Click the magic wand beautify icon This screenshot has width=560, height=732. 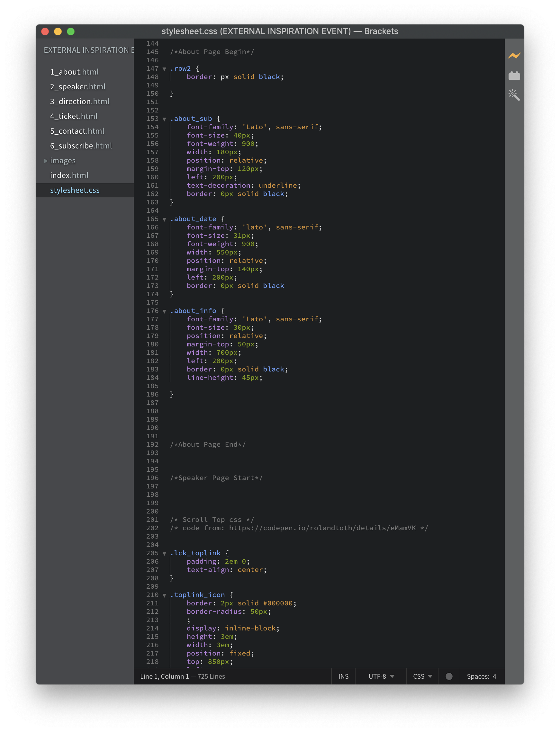click(514, 95)
